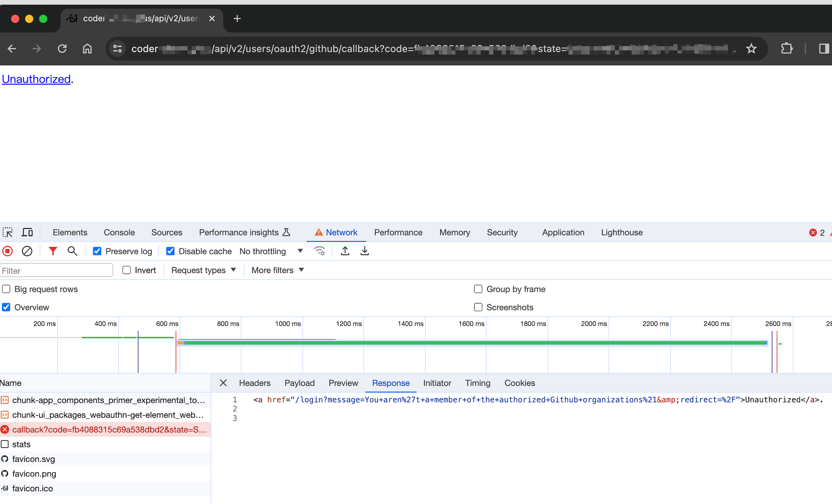Image resolution: width=832 pixels, height=504 pixels.
Task: Open network conditions wifi icon
Action: point(319,251)
